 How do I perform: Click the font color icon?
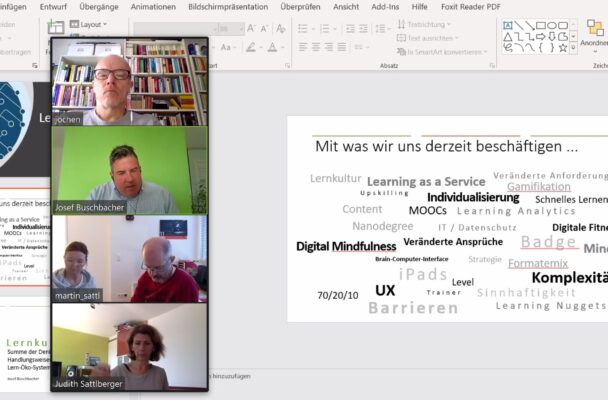[x=271, y=47]
